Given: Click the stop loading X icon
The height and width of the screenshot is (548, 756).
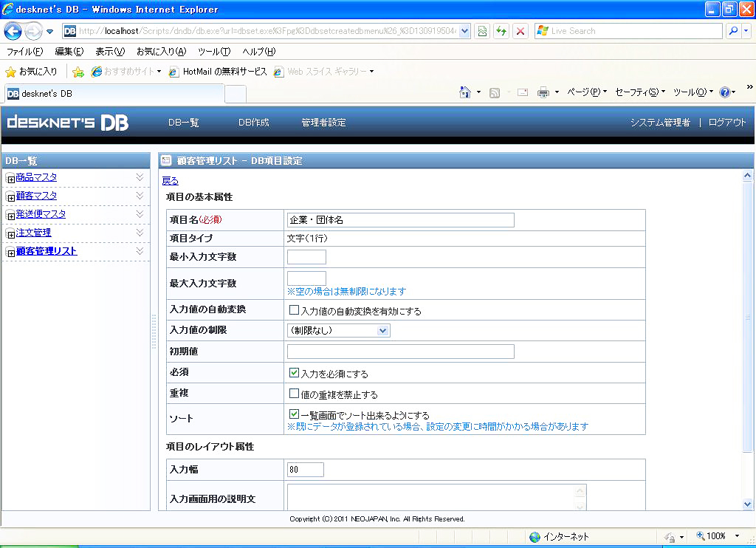Looking at the screenshot, I should [520, 31].
